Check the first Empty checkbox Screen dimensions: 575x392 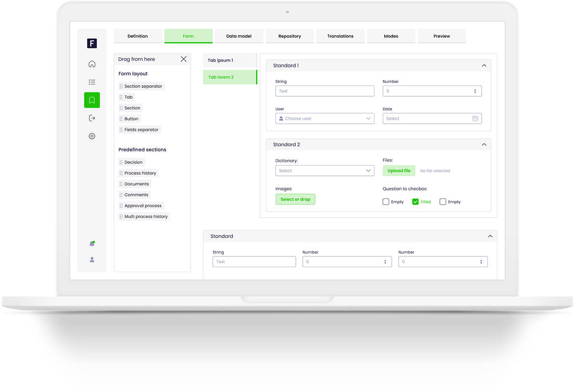click(386, 202)
